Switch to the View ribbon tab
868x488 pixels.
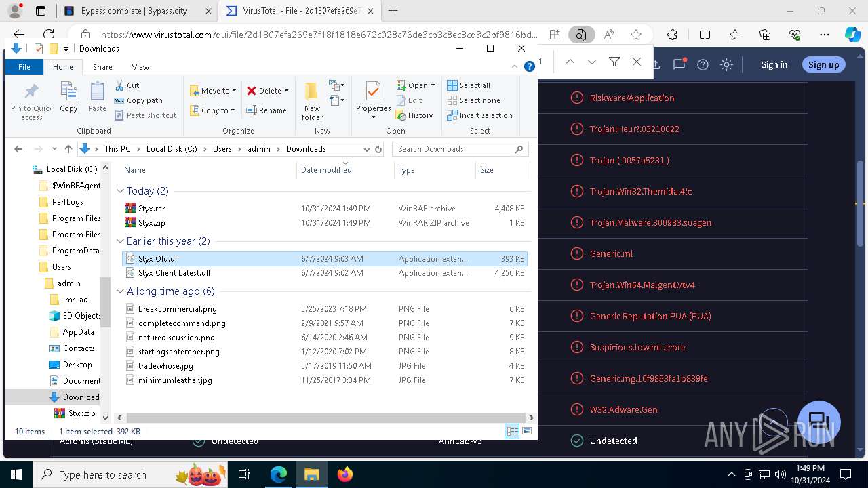click(140, 67)
